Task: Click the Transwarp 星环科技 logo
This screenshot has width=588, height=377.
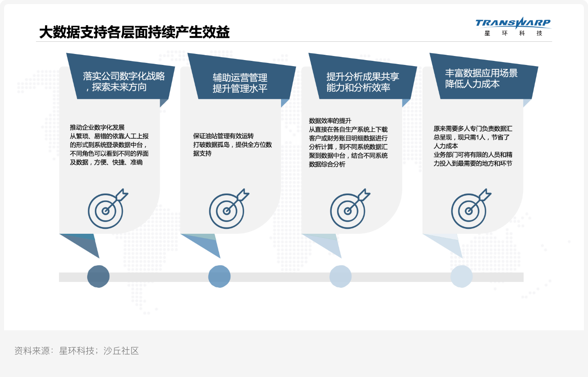Action: tap(513, 27)
